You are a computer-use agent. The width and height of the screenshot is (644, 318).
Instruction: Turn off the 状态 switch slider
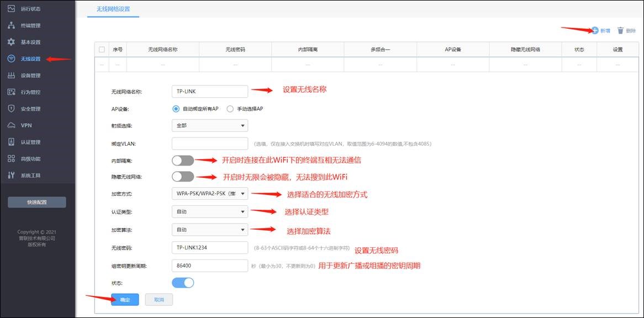183,283
